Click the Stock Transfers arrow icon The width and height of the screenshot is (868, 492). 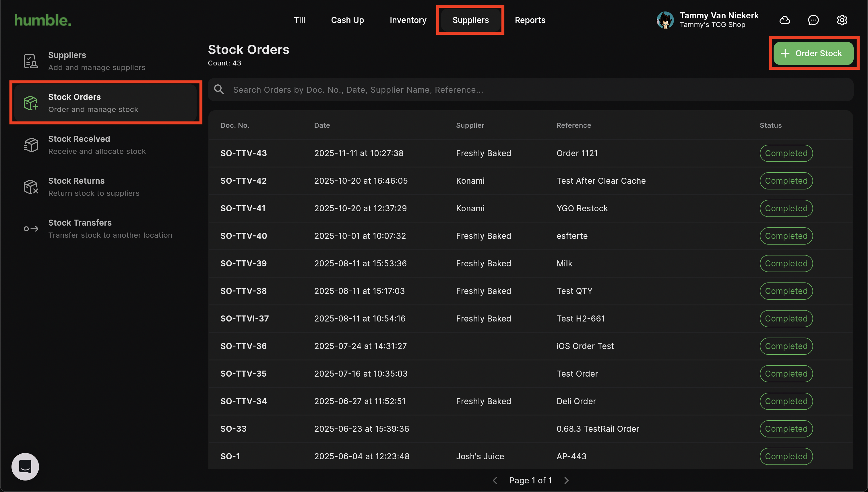[x=30, y=229]
